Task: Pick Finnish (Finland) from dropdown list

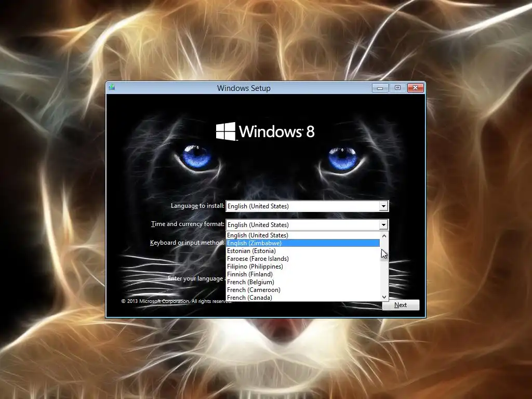Action: pyautogui.click(x=303, y=274)
